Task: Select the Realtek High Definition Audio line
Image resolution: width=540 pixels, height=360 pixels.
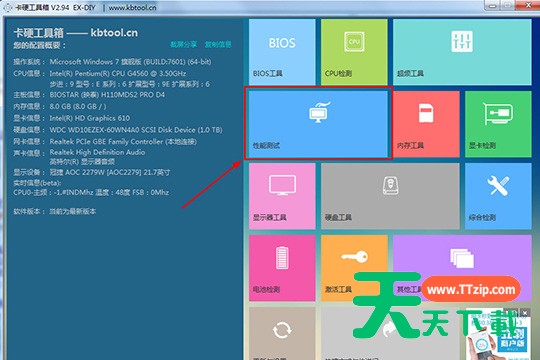Action: pos(79,152)
